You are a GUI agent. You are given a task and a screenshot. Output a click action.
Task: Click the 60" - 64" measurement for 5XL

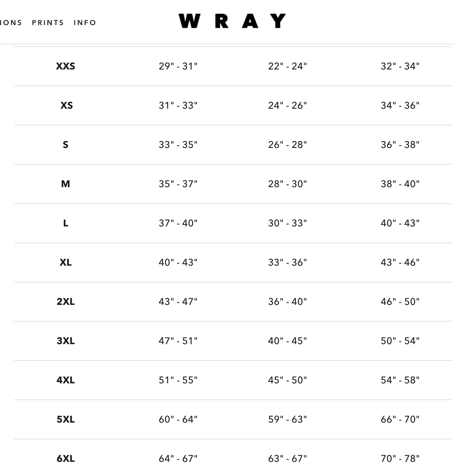pyautogui.click(x=178, y=419)
